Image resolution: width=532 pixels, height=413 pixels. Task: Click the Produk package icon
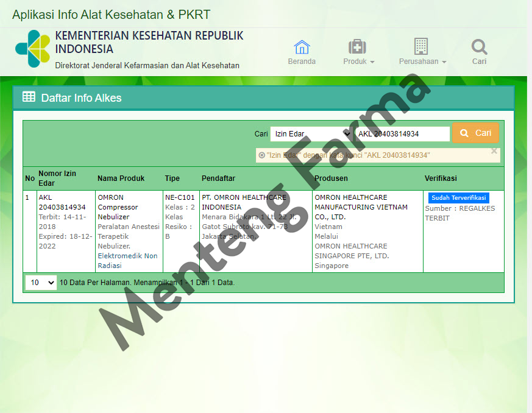(x=357, y=46)
